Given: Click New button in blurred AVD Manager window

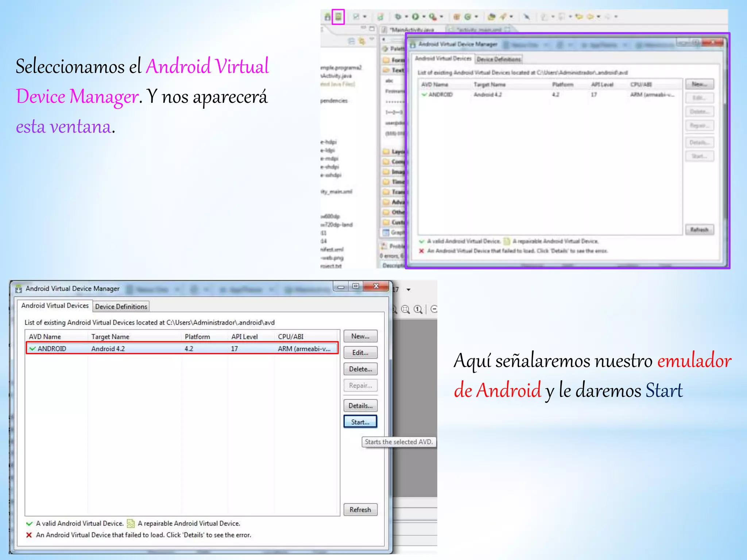Looking at the screenshot, I should coord(699,84).
